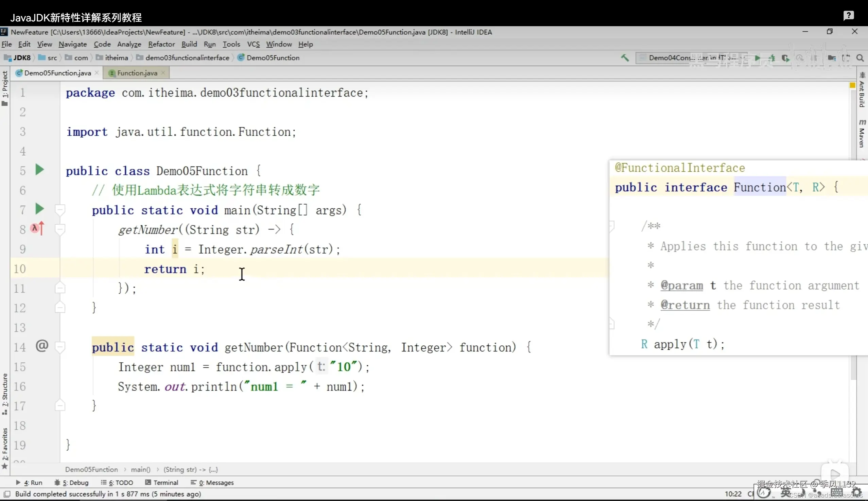Open the Refactor menu
868x501 pixels.
tap(161, 44)
